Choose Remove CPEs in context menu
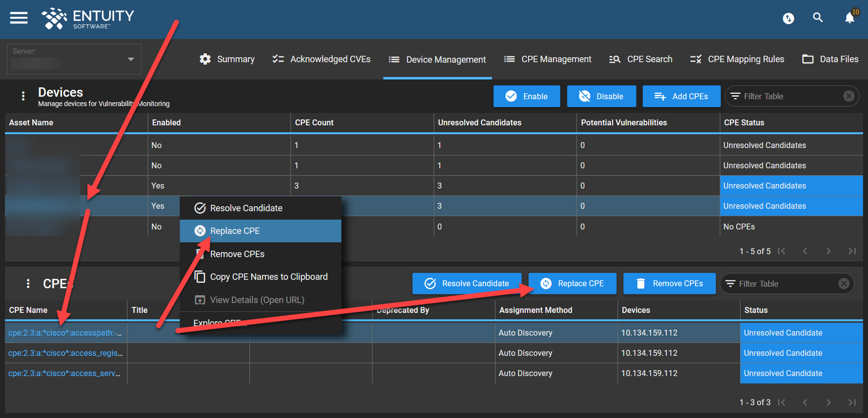Screen dimensions: 868x418 coord(260,254)
